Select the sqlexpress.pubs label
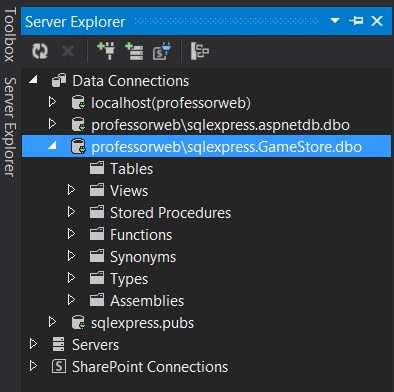 [x=142, y=324]
